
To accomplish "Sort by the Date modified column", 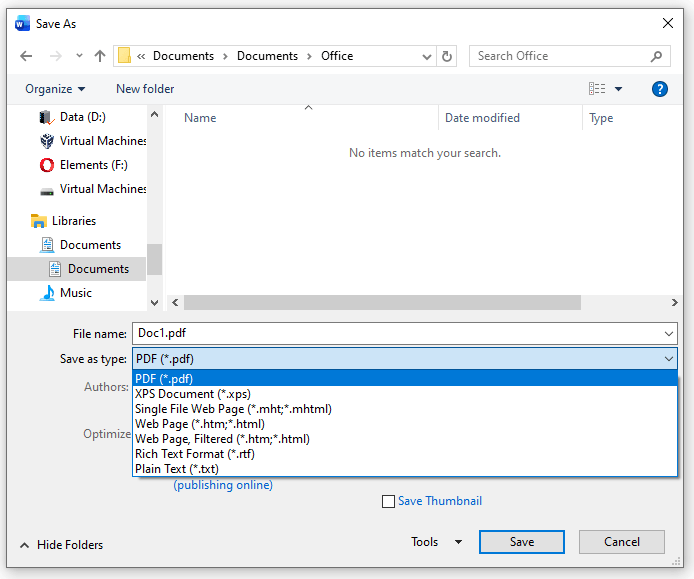I will coord(482,118).
